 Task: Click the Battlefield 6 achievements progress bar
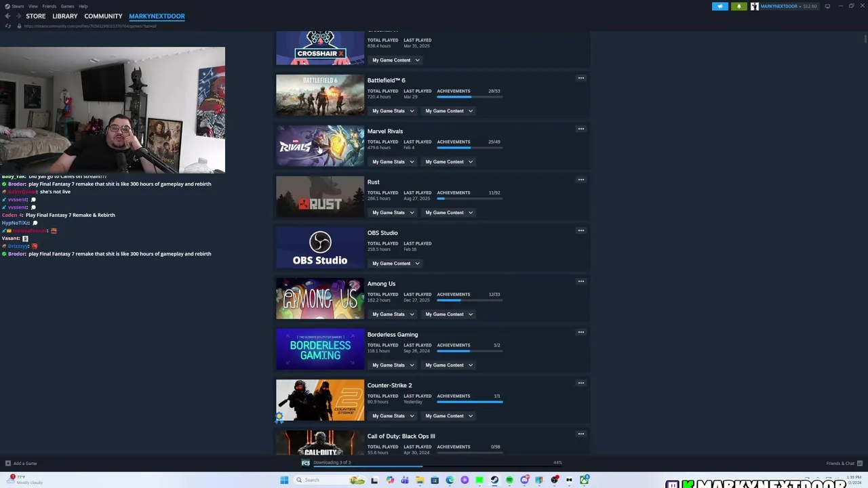click(x=470, y=97)
